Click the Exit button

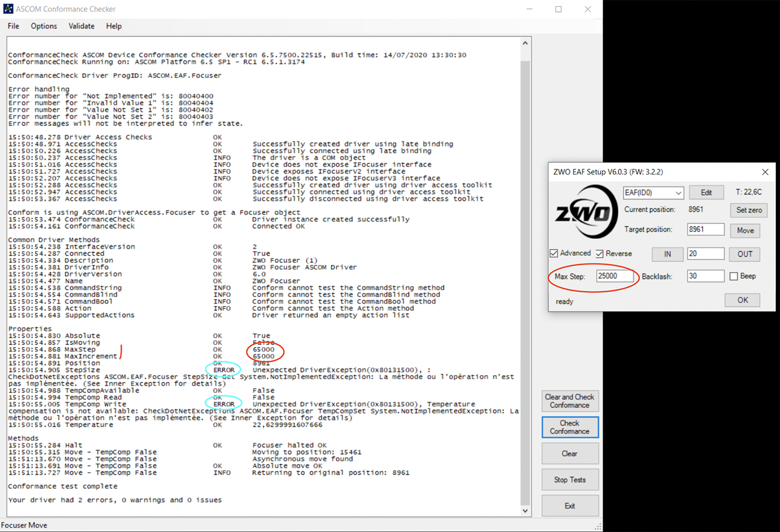570,506
